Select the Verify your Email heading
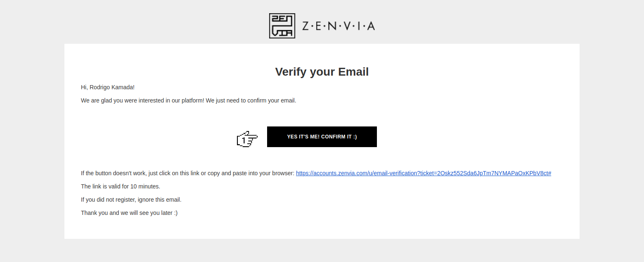Image resolution: width=644 pixels, height=262 pixels. (x=322, y=71)
